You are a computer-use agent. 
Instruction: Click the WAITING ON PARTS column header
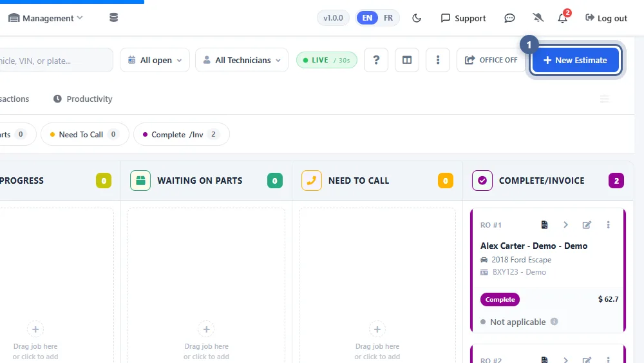pos(200,181)
